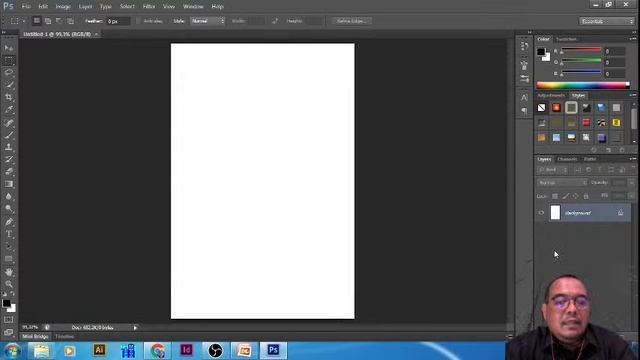Viewport: 640px width, 360px height.
Task: Open the Style dropdown in options bar
Action: coord(208,21)
